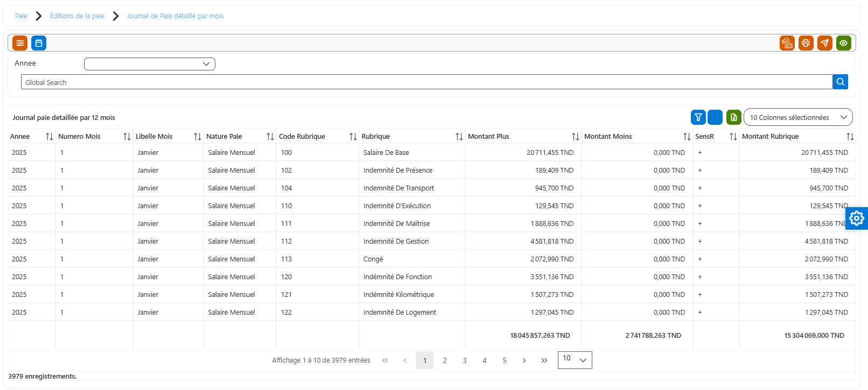The width and height of the screenshot is (868, 390).
Task: Expand the Annee dropdown
Action: 150,64
